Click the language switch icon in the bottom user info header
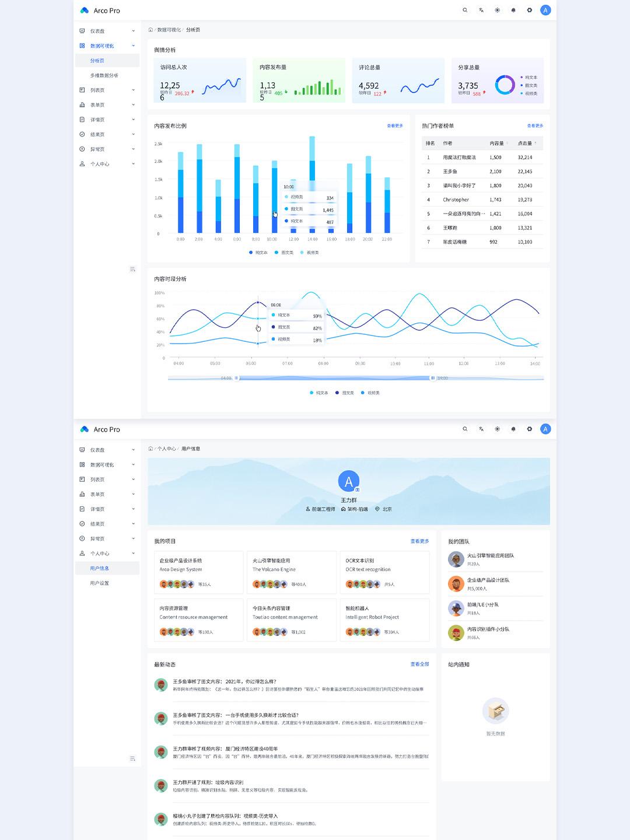 click(481, 429)
